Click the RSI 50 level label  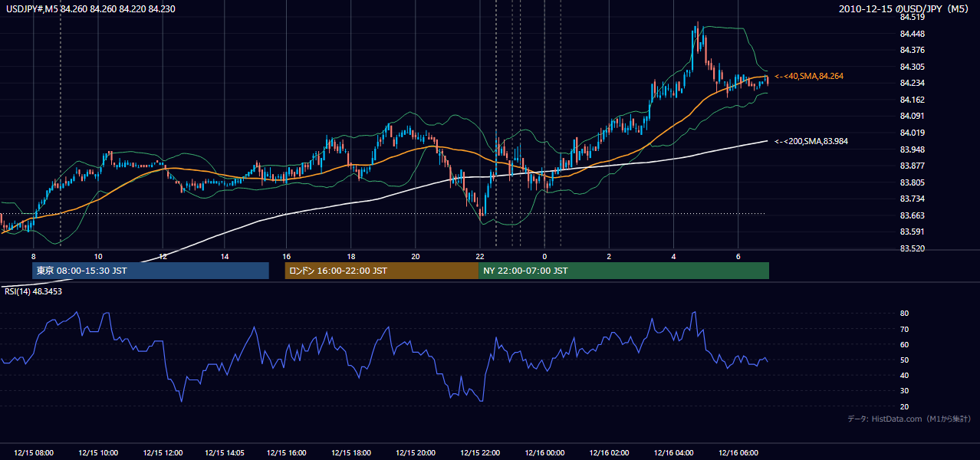[x=904, y=360]
